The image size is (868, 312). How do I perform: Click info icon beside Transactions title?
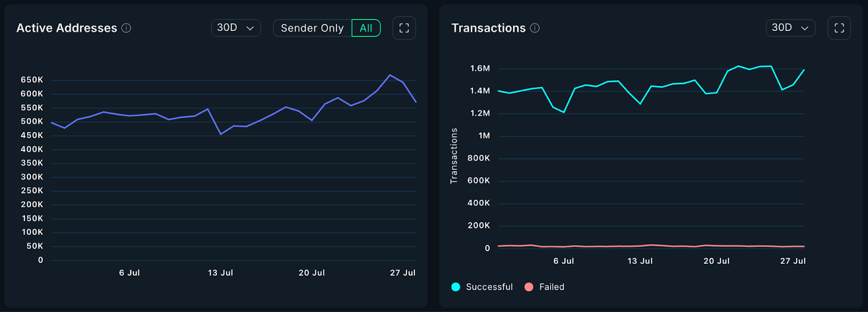[x=535, y=28]
